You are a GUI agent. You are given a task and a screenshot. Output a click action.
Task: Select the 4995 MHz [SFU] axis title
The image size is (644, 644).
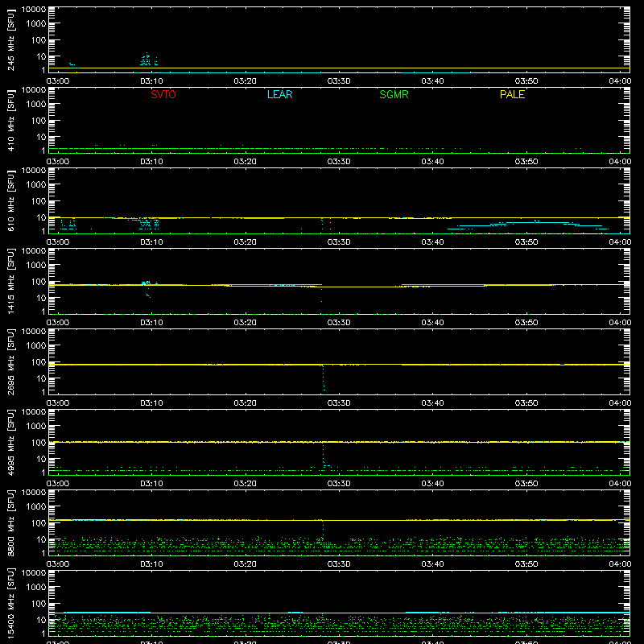coord(10,443)
